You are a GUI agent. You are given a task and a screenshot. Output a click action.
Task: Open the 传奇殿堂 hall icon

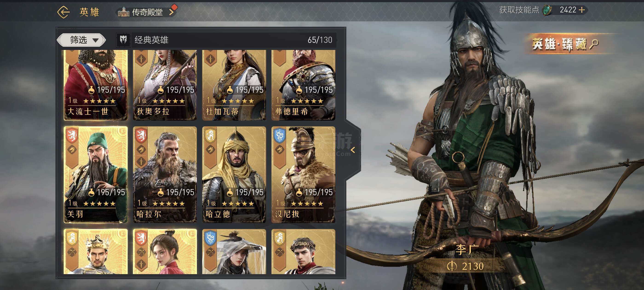[124, 12]
